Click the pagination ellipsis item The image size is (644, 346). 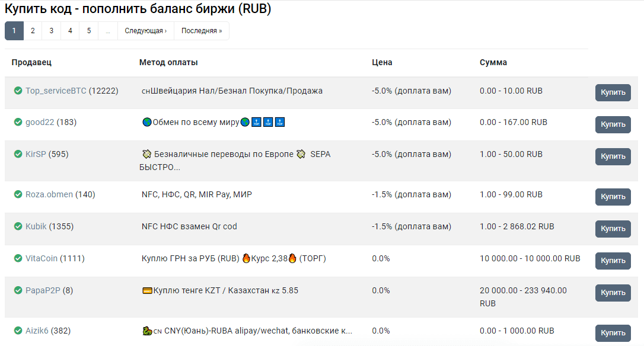108,31
